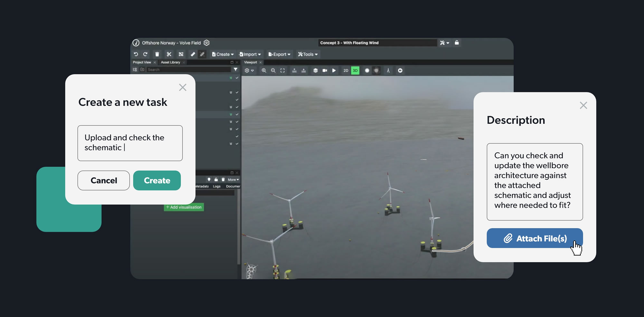Click the scissors cut icon
Screen dimensions: 644x317
[169, 54]
